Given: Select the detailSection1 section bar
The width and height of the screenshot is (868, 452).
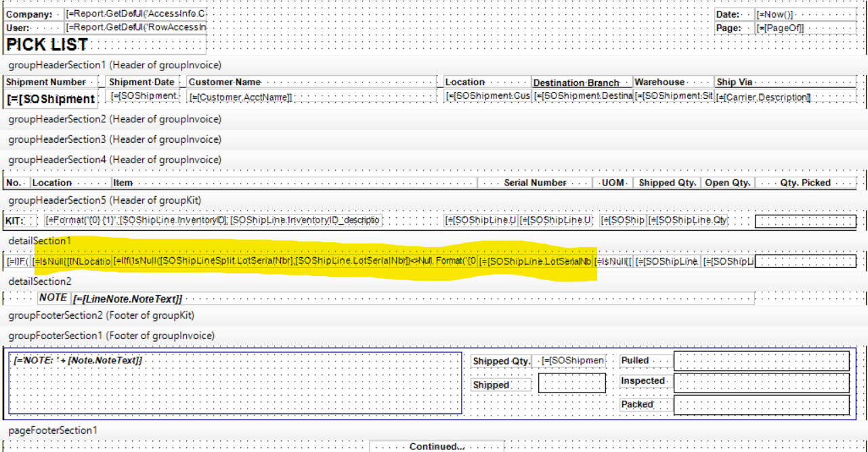Looking at the screenshot, I should pyautogui.click(x=434, y=241).
